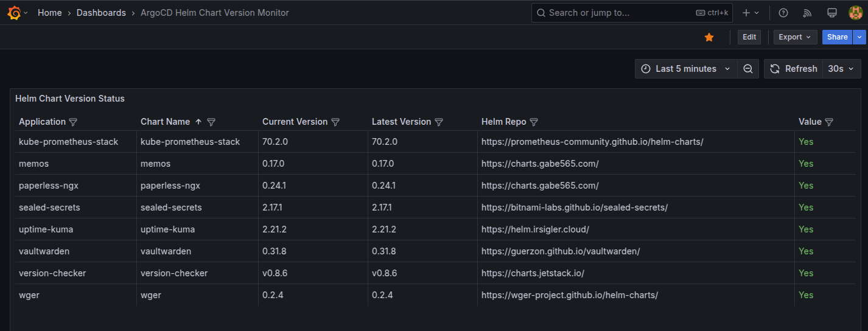
Task: Click wger in the Application column
Action: 29,295
